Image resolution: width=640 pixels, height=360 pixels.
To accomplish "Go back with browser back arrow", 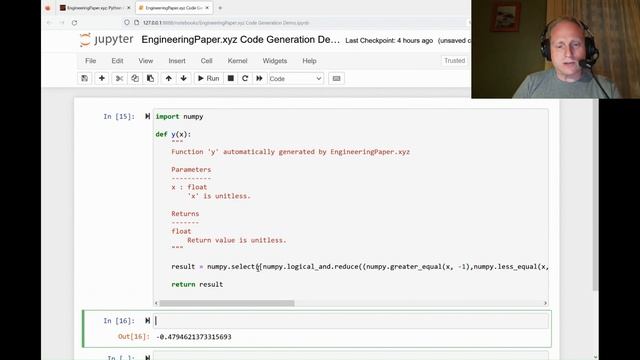I will [x=49, y=23].
